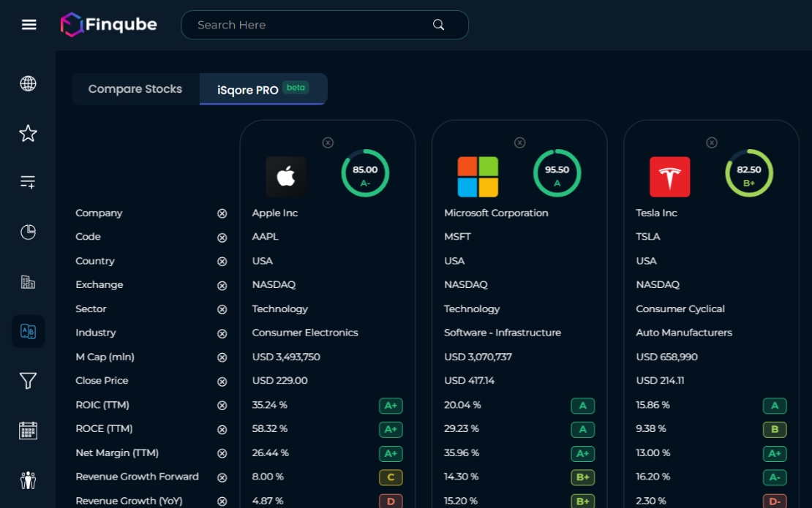Click Tesla's Net Margin A+ badge
Viewport: 812px width, 508px height.
point(775,454)
